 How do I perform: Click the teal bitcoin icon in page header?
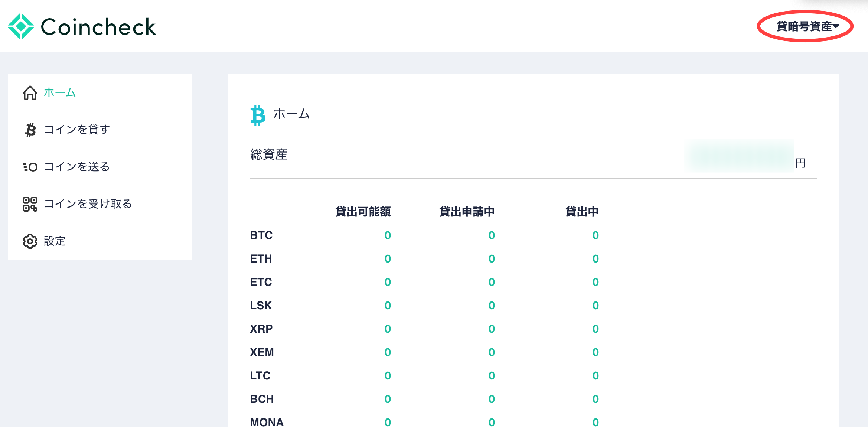258,115
